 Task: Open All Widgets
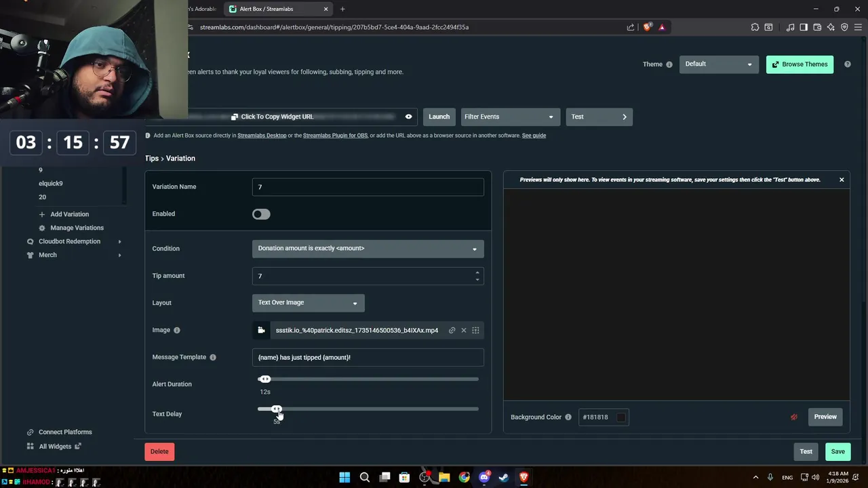55,446
